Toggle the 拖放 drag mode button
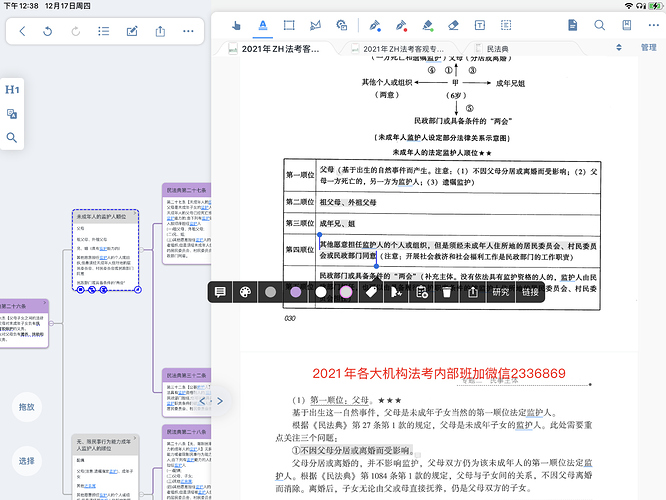666x500 pixels. coord(26,407)
